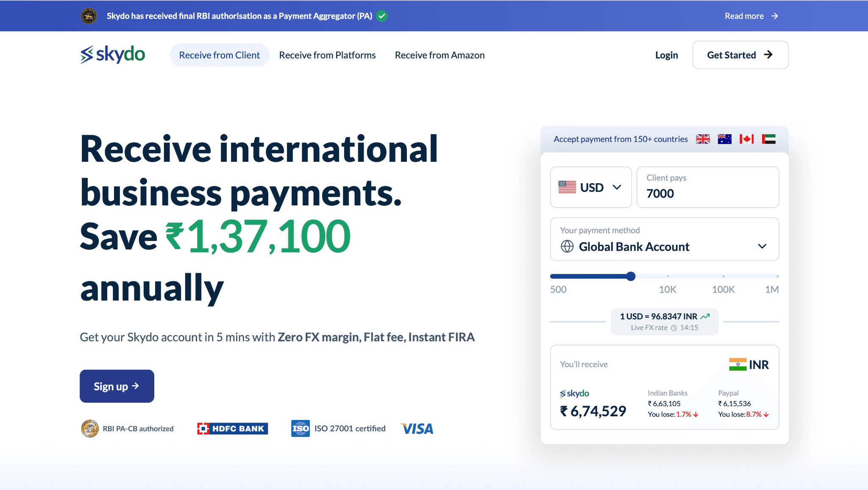Click the Paypal amount ₹ 6,15,536
Screen dimensions: 868x490
point(734,404)
